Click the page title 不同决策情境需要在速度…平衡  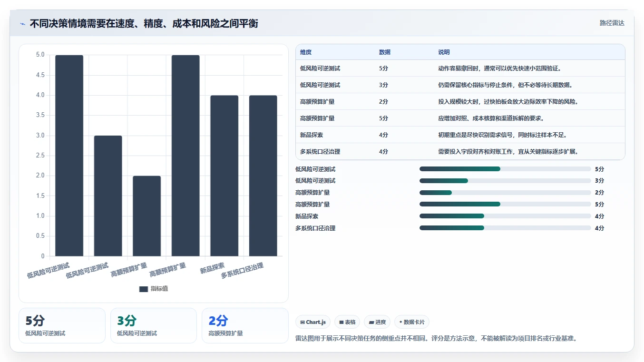coord(144,23)
